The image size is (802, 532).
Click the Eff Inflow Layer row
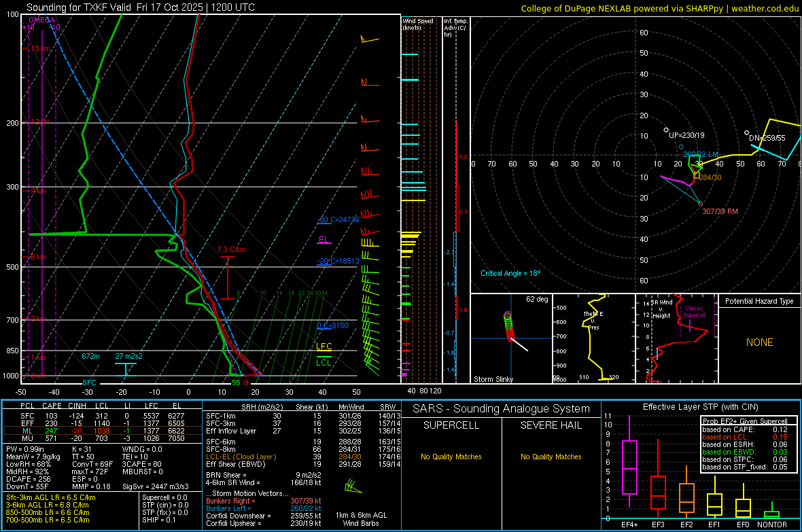[303, 431]
